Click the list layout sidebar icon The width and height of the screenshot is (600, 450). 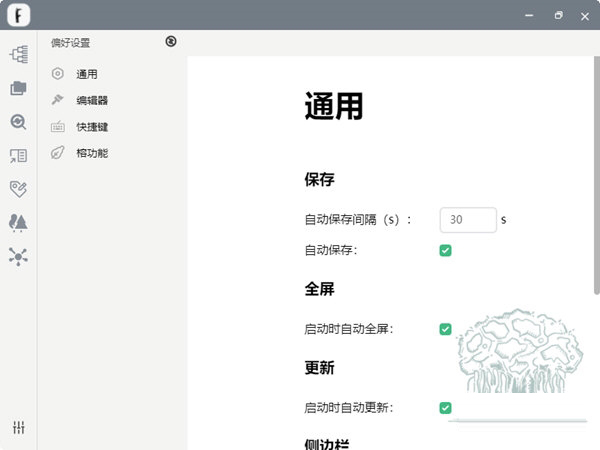[18, 156]
